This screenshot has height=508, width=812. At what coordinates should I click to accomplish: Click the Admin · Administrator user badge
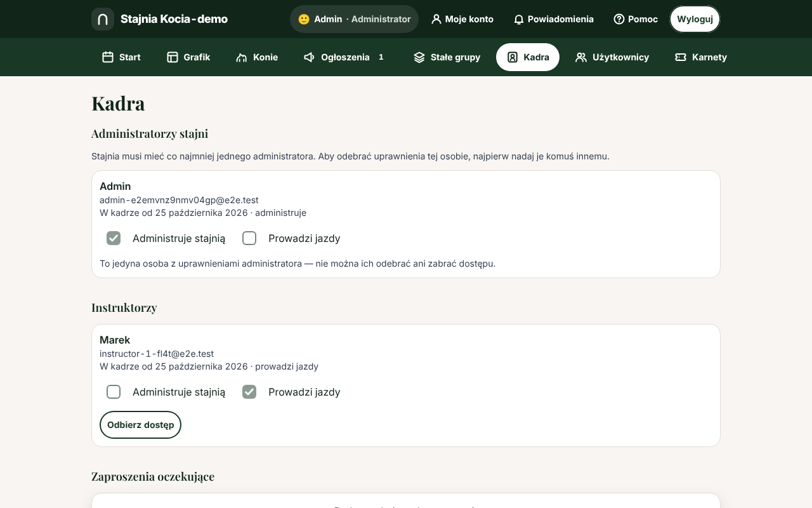(x=355, y=19)
